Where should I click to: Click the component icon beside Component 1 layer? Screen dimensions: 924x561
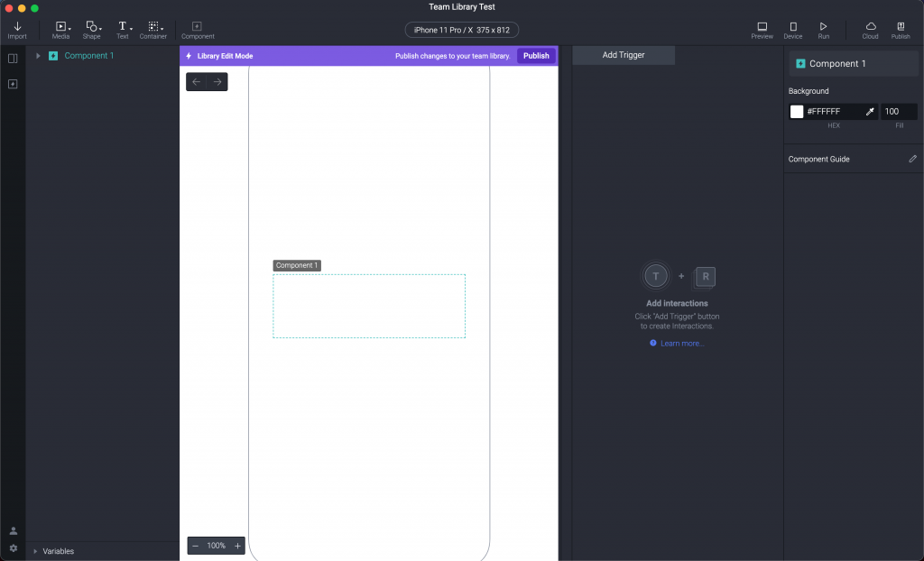(53, 56)
